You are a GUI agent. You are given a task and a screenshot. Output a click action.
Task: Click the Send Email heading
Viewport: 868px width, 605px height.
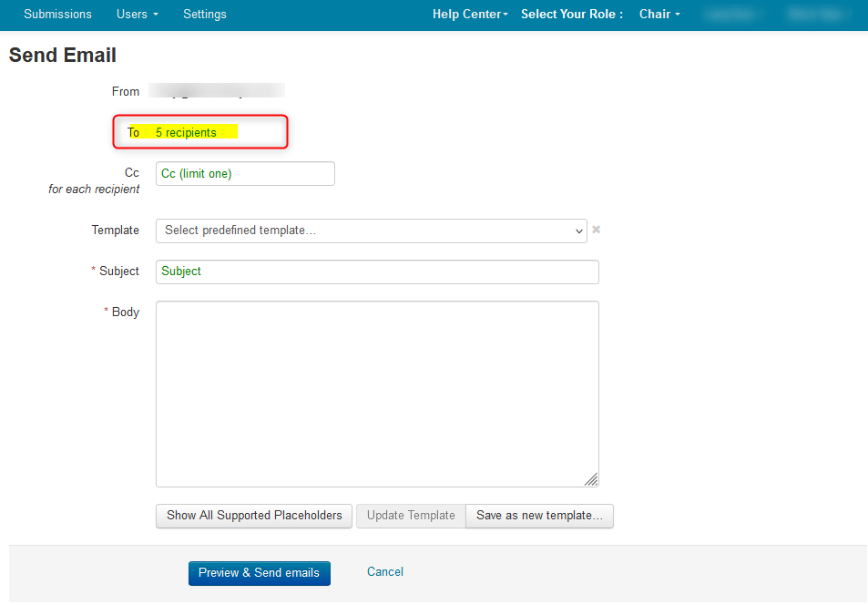pos(63,55)
